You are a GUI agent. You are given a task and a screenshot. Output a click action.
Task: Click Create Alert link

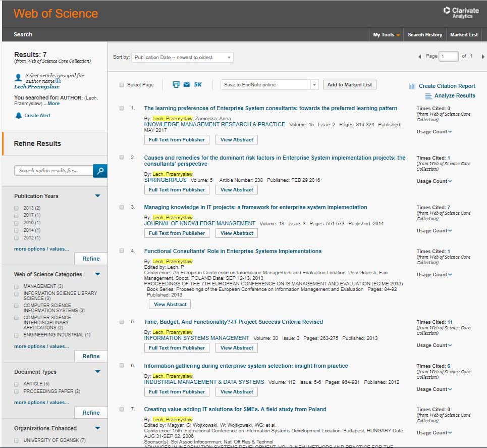pos(37,116)
